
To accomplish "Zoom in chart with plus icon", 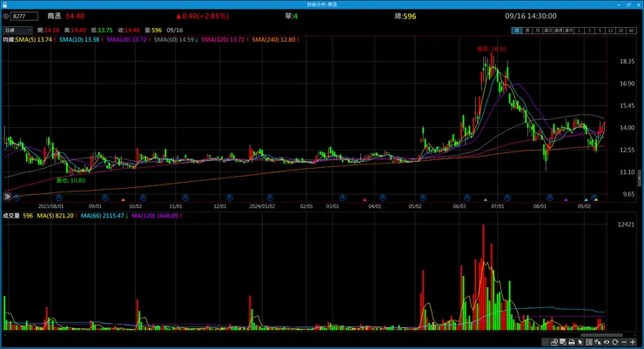I will (633, 342).
